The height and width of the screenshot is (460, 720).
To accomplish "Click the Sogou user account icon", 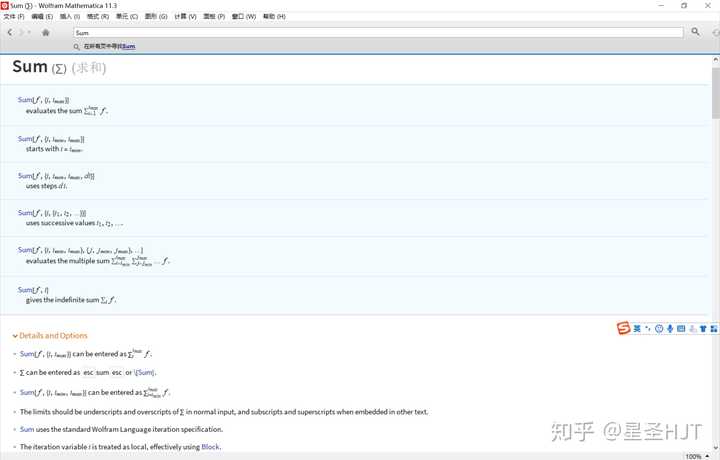I will [692, 329].
